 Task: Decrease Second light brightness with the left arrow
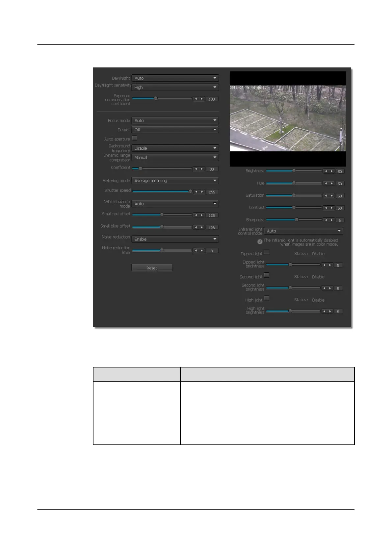pyautogui.click(x=324, y=288)
